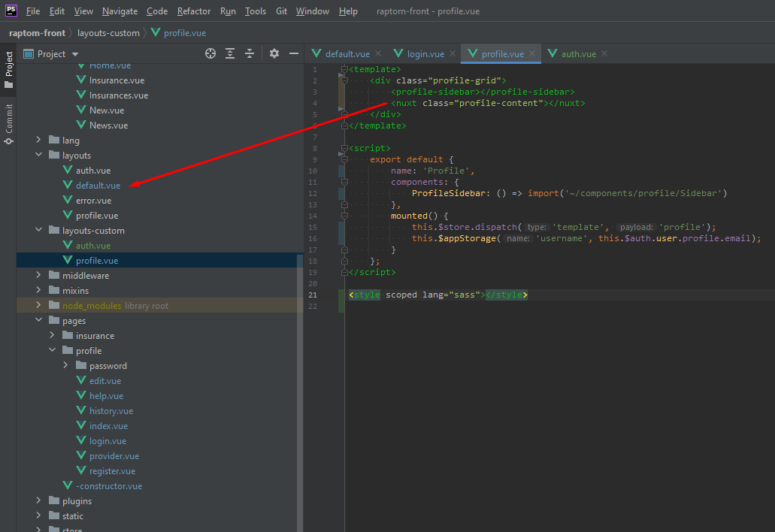Open the Project view dropdown selector
The height and width of the screenshot is (532, 775).
click(51, 54)
